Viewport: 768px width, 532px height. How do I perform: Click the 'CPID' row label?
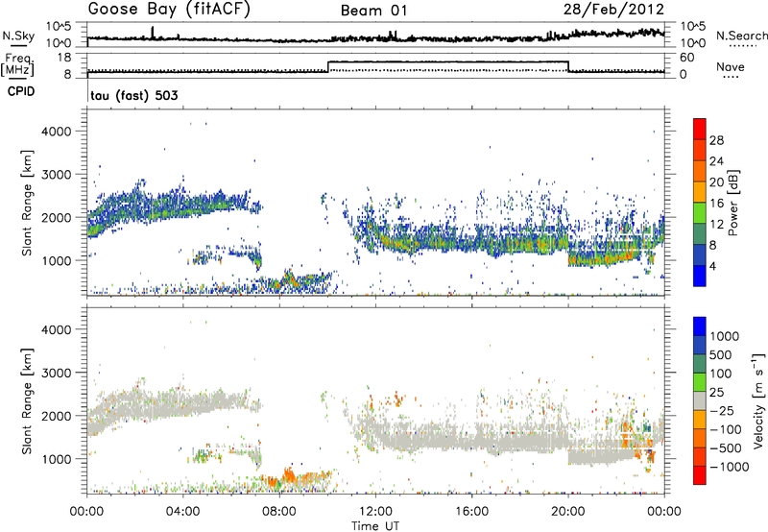coord(21,91)
